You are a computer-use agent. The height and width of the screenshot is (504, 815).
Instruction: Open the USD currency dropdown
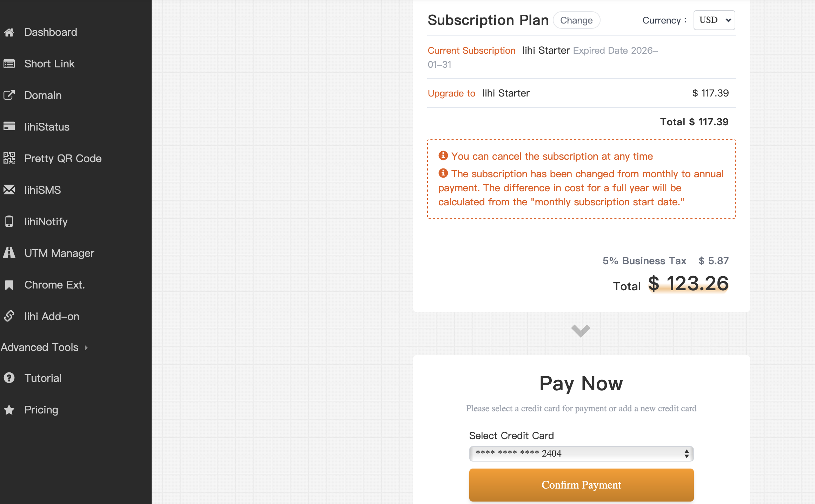coord(714,20)
